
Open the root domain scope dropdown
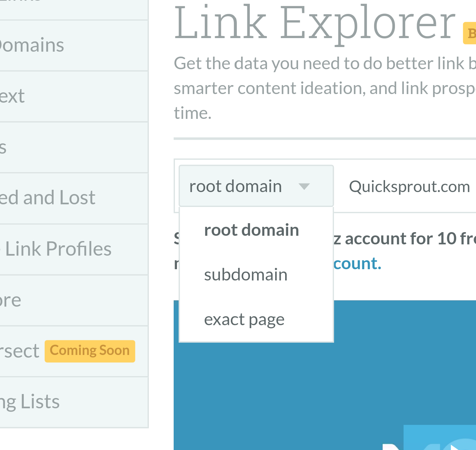(256, 186)
